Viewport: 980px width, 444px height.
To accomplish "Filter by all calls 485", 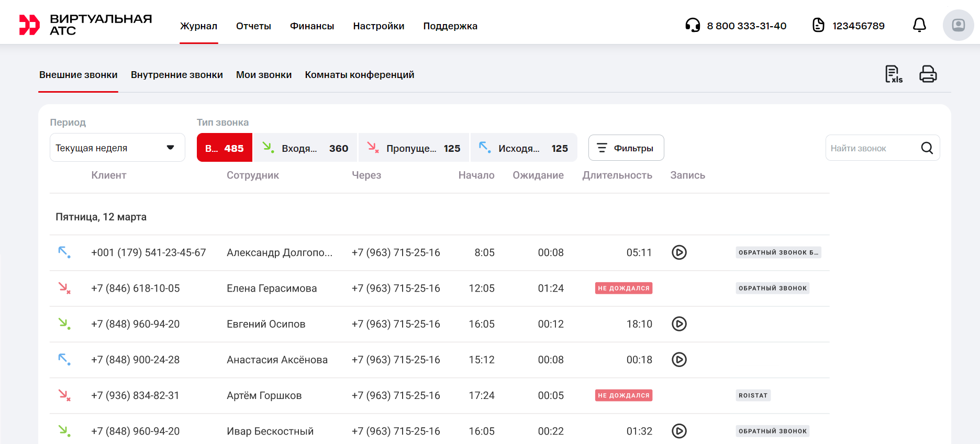I will [x=225, y=148].
